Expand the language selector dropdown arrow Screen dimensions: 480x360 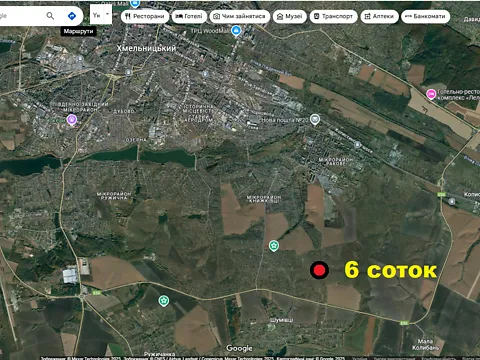point(107,14)
